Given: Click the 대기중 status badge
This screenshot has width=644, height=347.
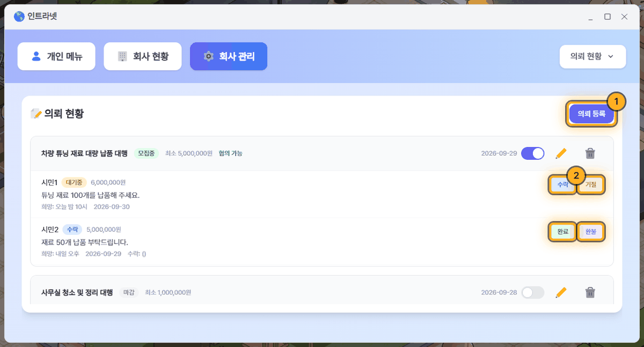Looking at the screenshot, I should point(74,182).
